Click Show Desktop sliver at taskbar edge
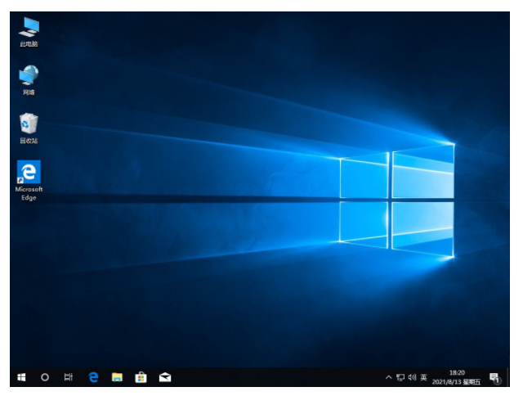The height and width of the screenshot is (396, 532). click(x=507, y=377)
